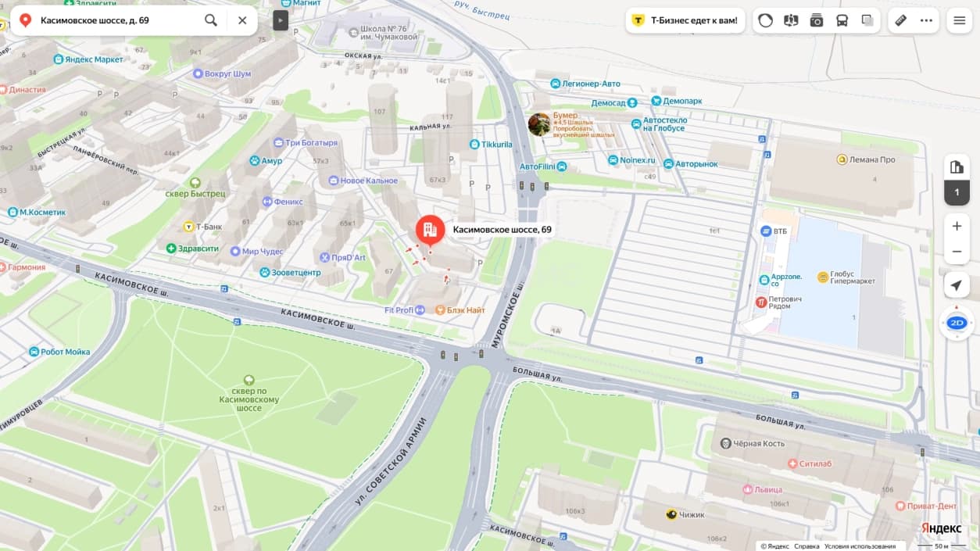Screen dimensions: 980x551
Task: Select floor level 1 button
Action: [957, 192]
